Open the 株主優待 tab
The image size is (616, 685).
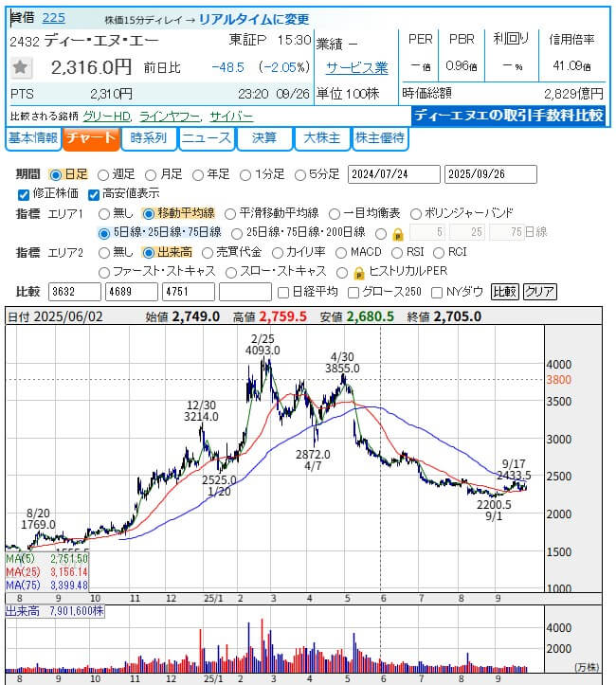coord(380,138)
